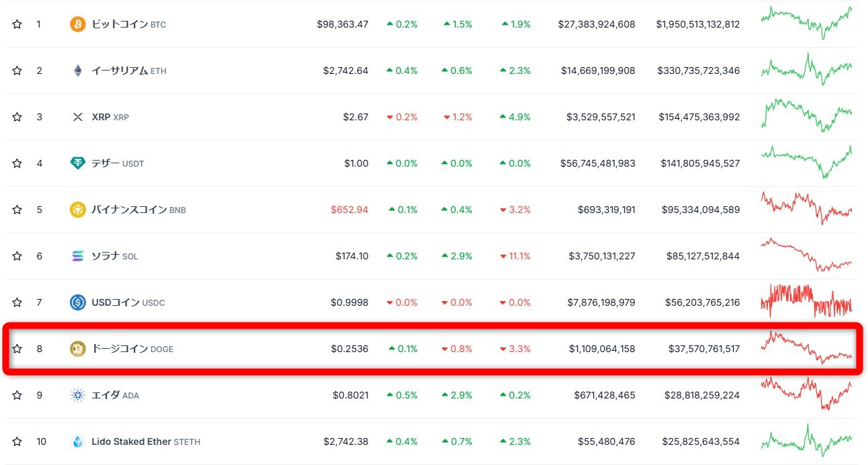
Task: Click the Dogecoin dog logo
Action: (78, 349)
